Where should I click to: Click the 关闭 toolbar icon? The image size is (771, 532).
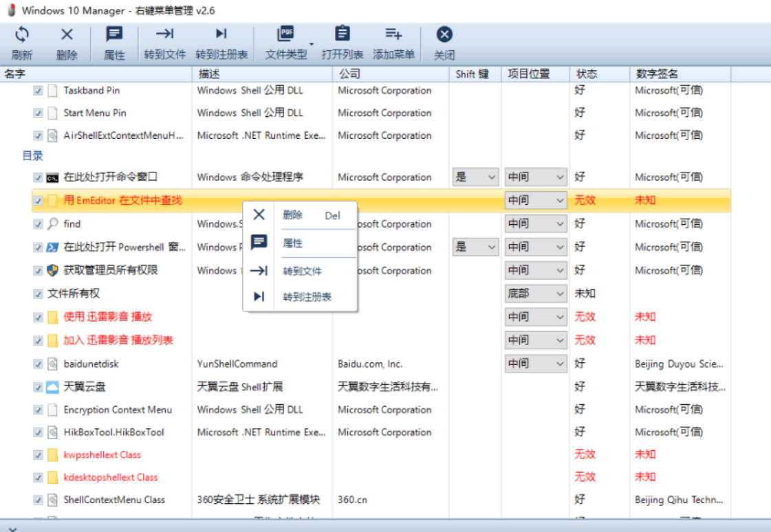pyautogui.click(x=444, y=35)
